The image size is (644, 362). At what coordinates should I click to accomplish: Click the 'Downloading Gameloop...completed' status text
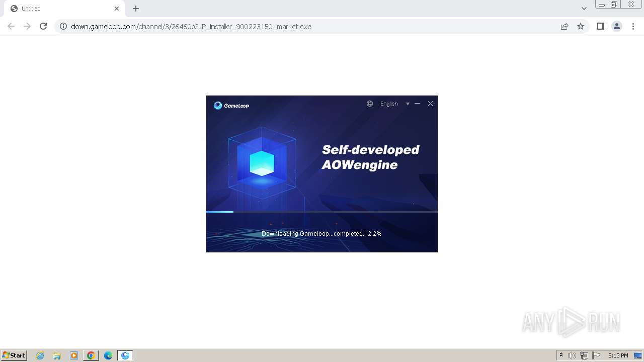(321, 234)
